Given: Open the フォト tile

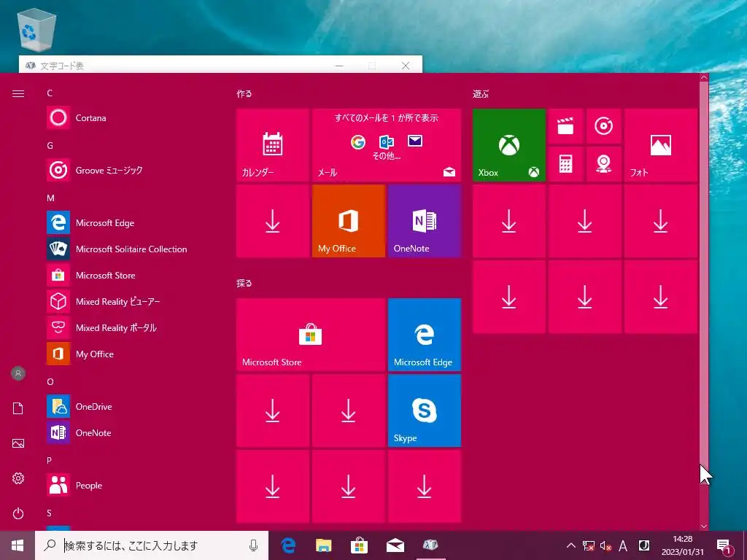Looking at the screenshot, I should tap(661, 145).
